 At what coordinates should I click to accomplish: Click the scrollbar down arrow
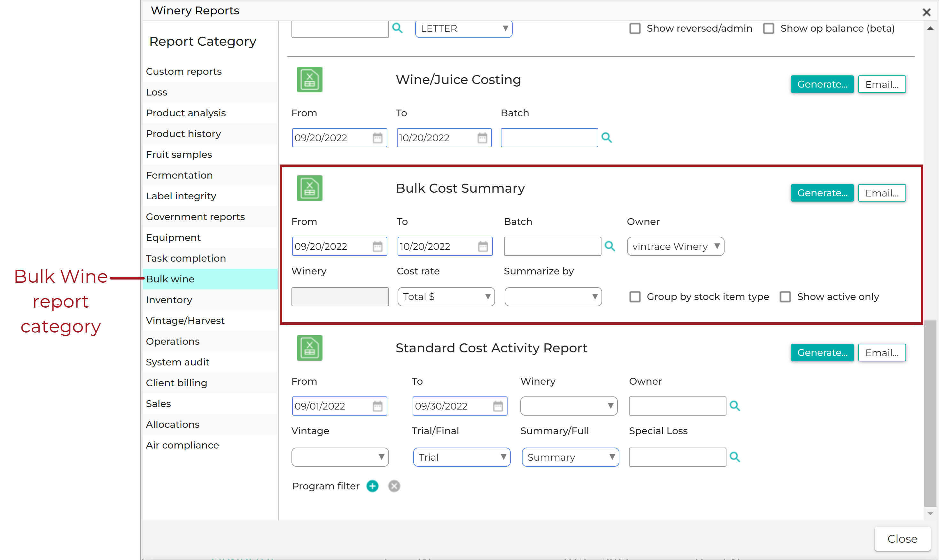930,514
